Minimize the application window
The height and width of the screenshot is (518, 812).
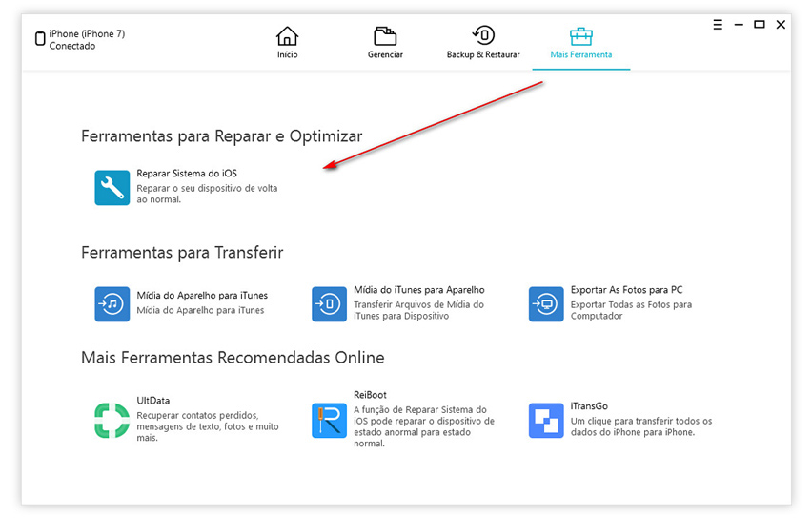tap(739, 25)
